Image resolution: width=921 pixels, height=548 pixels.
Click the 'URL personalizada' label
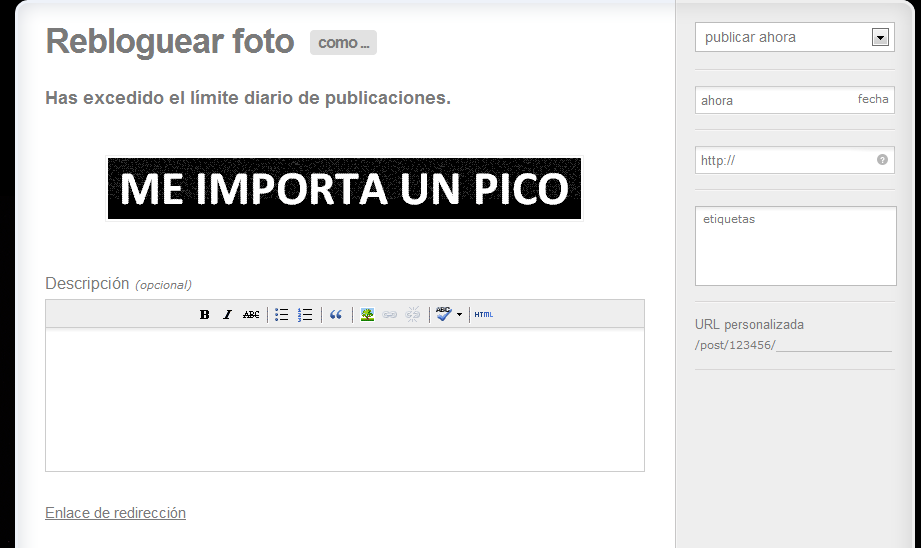(x=749, y=325)
